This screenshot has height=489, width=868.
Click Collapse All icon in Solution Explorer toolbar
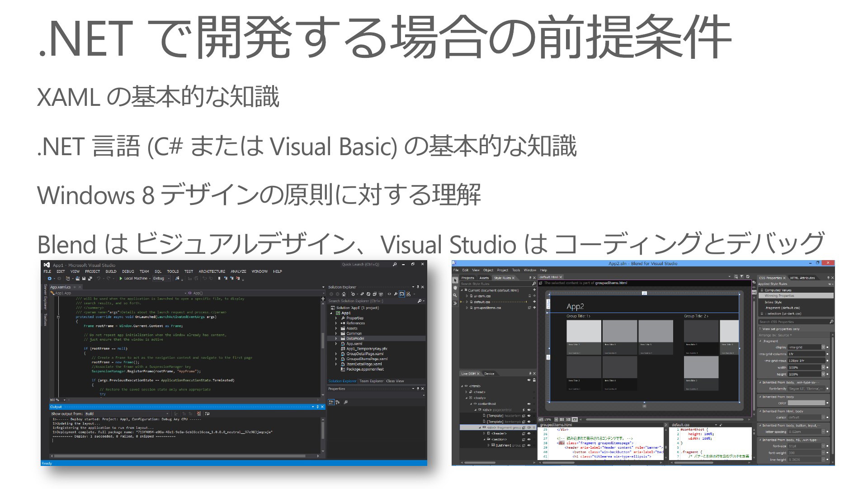point(375,294)
